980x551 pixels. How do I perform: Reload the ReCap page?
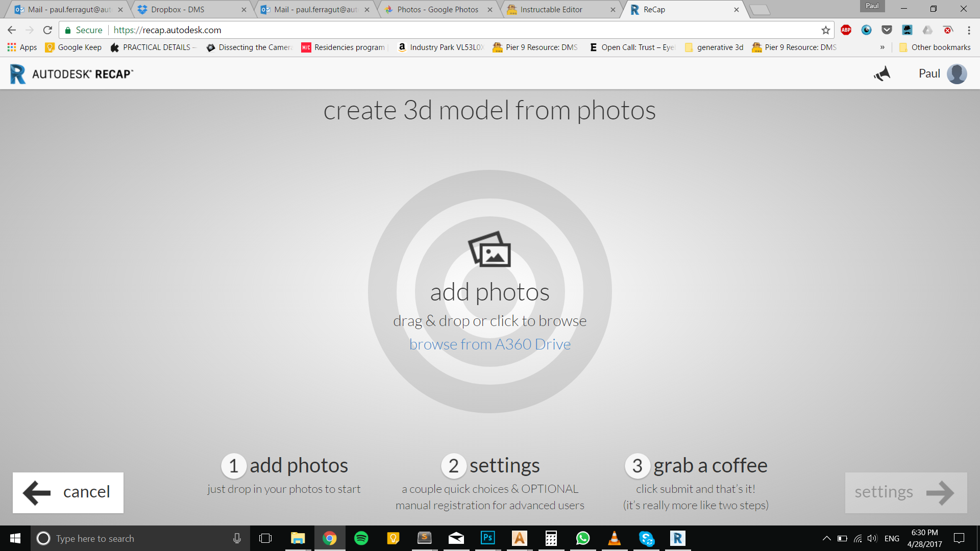coord(47,30)
